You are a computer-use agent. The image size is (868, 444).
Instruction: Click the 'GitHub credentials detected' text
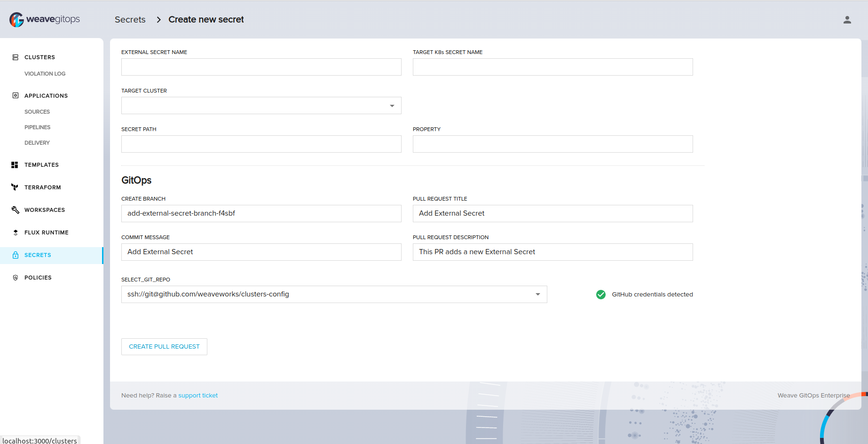[652, 295]
